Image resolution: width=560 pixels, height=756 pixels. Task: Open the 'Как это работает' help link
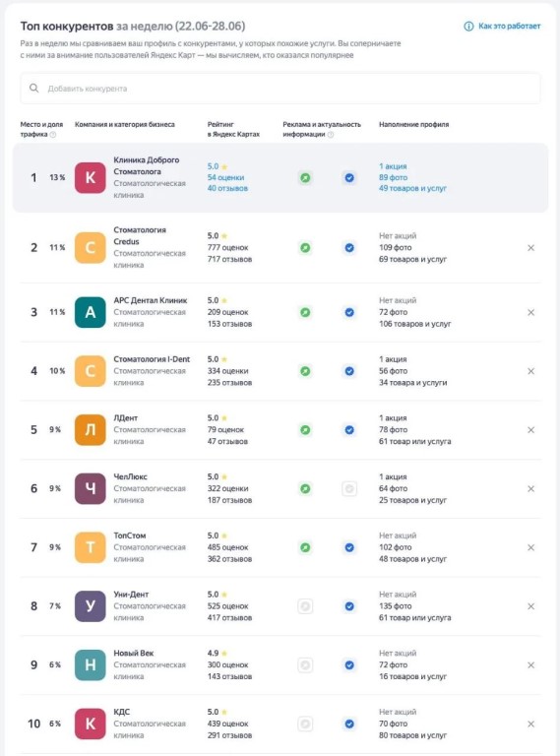[502, 26]
